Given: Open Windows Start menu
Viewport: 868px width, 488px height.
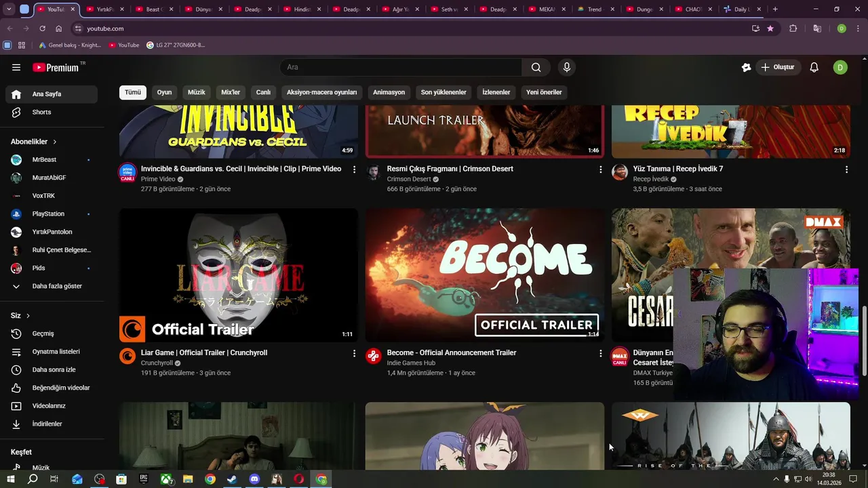Looking at the screenshot, I should 10,479.
